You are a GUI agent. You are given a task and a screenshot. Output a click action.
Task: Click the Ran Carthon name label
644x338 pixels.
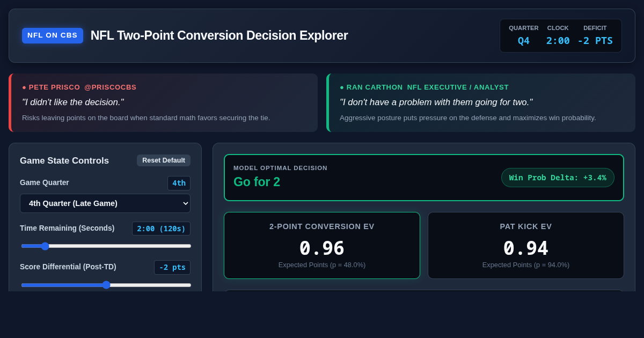point(375,87)
